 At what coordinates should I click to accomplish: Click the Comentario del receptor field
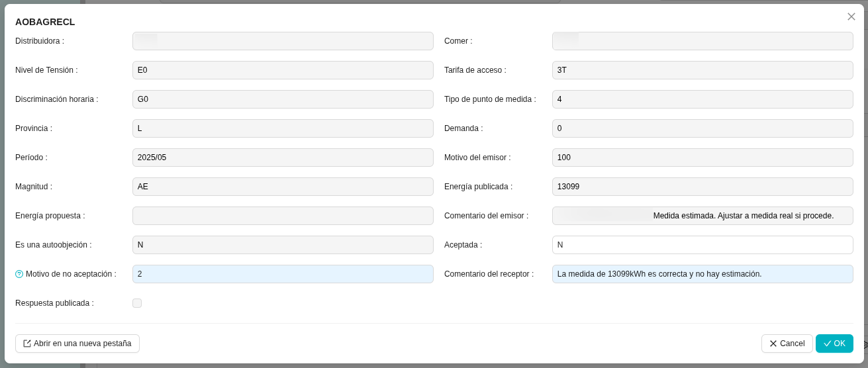click(x=702, y=274)
